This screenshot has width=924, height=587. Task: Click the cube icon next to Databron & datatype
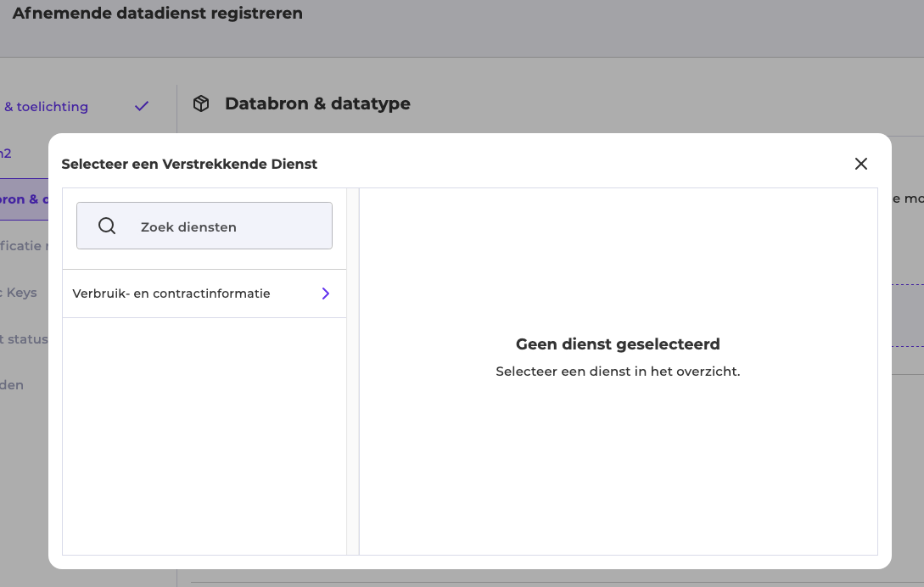(201, 103)
